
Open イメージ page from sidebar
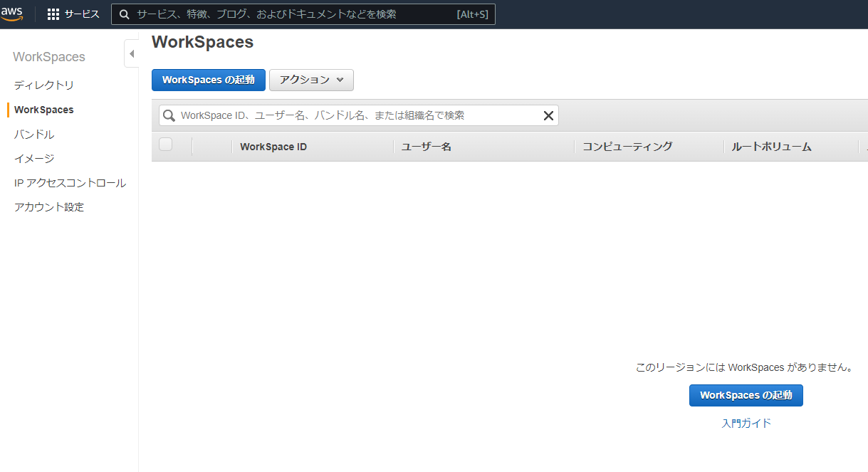pyautogui.click(x=34, y=159)
